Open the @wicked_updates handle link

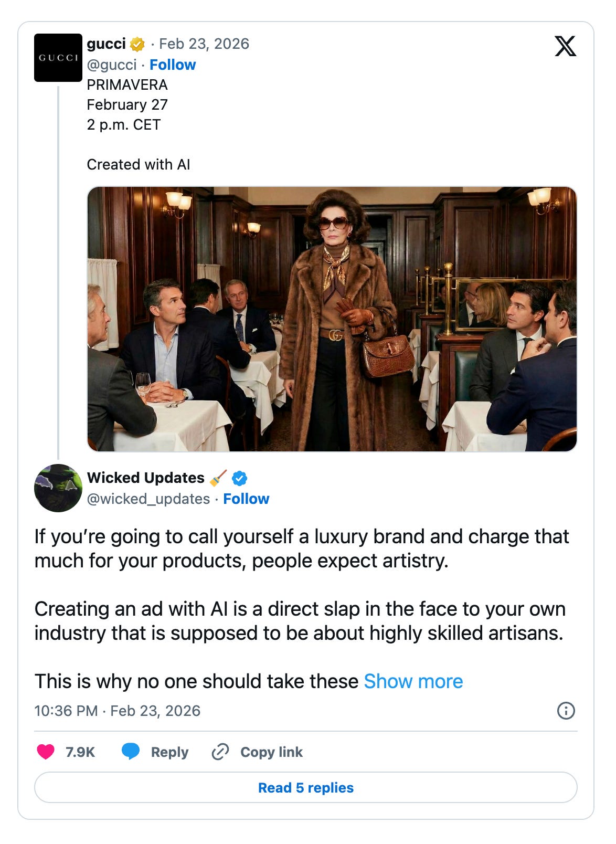[148, 499]
